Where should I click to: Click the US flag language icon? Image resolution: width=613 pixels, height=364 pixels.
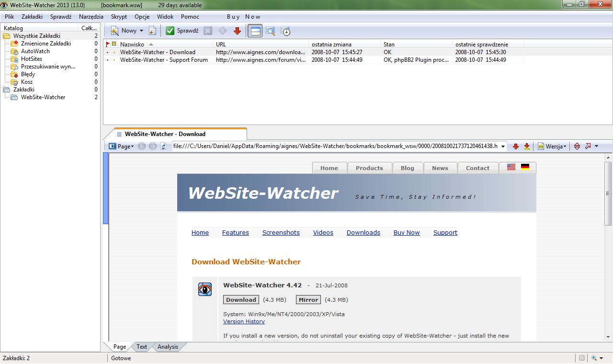point(511,167)
